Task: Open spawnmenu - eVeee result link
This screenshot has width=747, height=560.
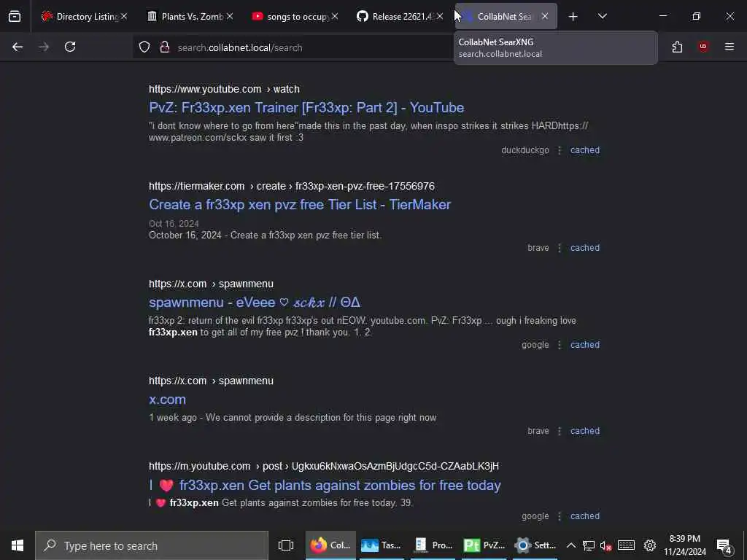Action: click(255, 303)
